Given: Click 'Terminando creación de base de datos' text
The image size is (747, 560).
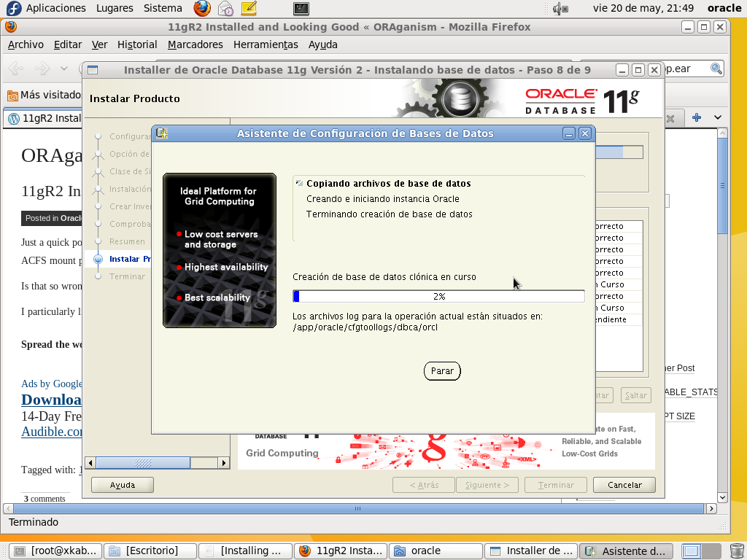Looking at the screenshot, I should pyautogui.click(x=390, y=214).
